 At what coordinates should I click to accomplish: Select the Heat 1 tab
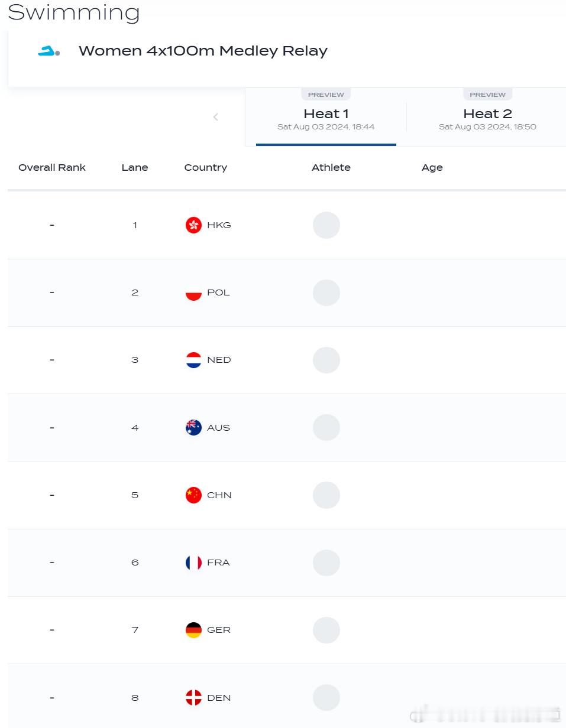[x=326, y=116]
